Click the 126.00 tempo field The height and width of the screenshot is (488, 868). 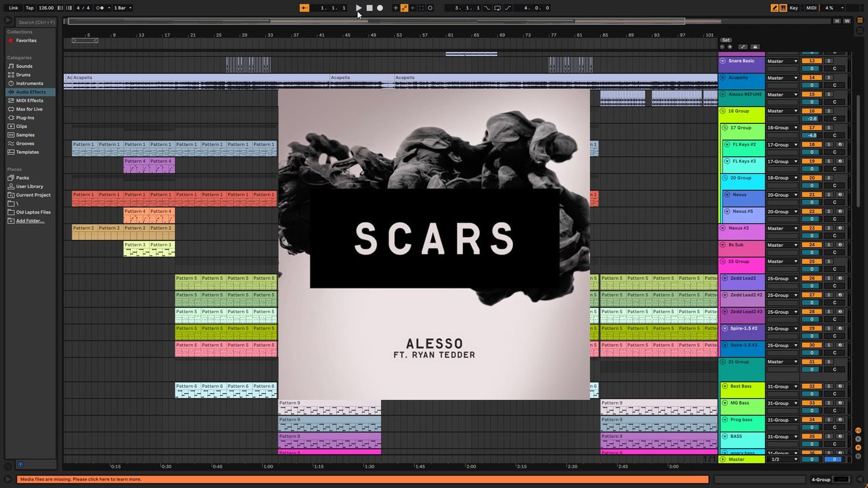pos(46,8)
